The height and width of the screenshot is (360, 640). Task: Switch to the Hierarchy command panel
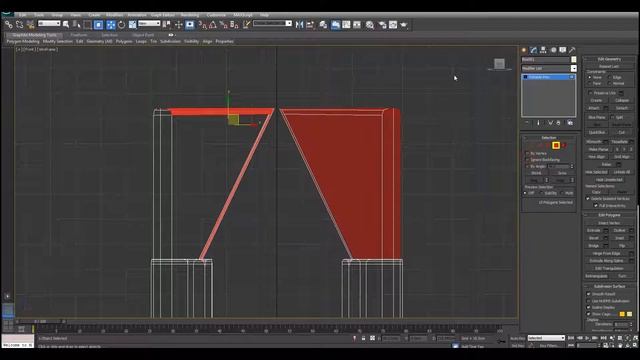pyautogui.click(x=543, y=50)
